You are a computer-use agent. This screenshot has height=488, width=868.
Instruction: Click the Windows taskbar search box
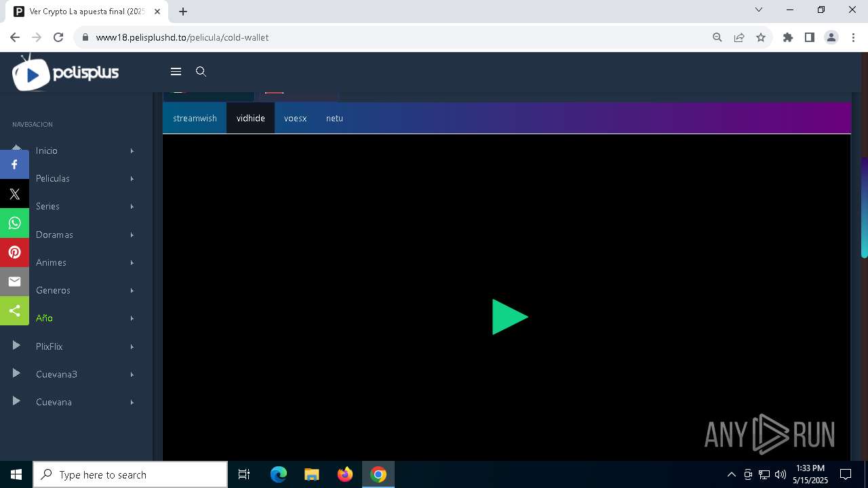[130, 474]
